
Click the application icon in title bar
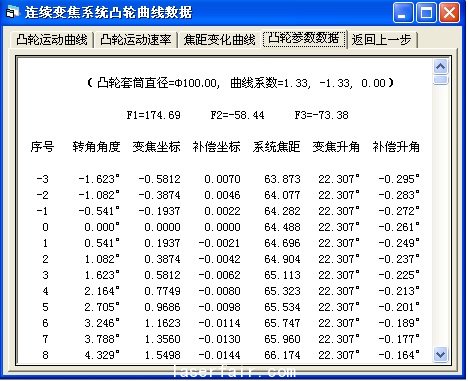pyautogui.click(x=12, y=13)
